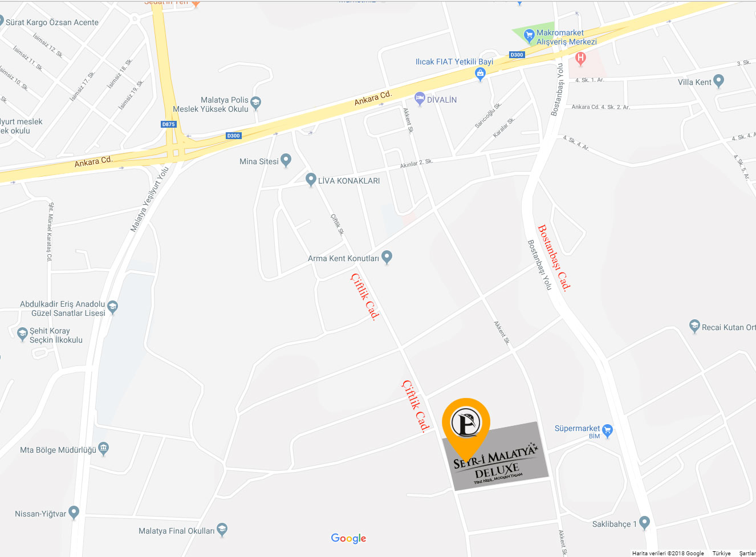Open the Arma Kent Konutları marker
This screenshot has width=756, height=557.
point(387,258)
